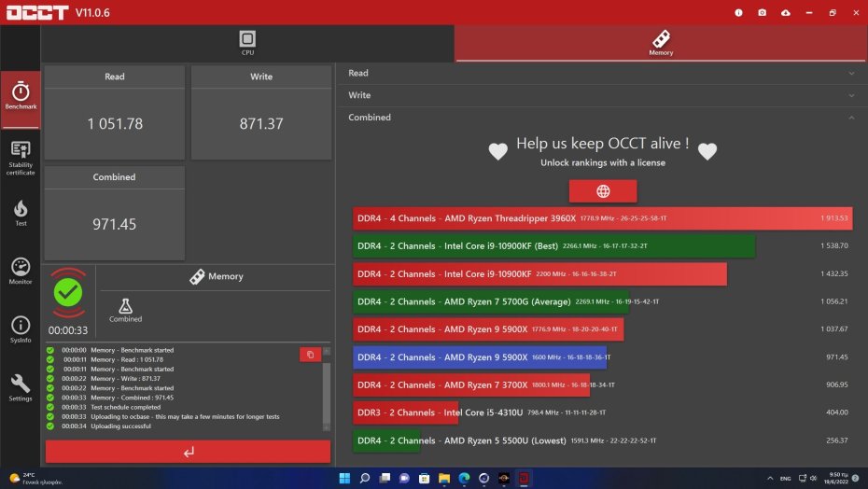868x489 pixels.
Task: Copy the log with red copy button
Action: [x=310, y=355]
